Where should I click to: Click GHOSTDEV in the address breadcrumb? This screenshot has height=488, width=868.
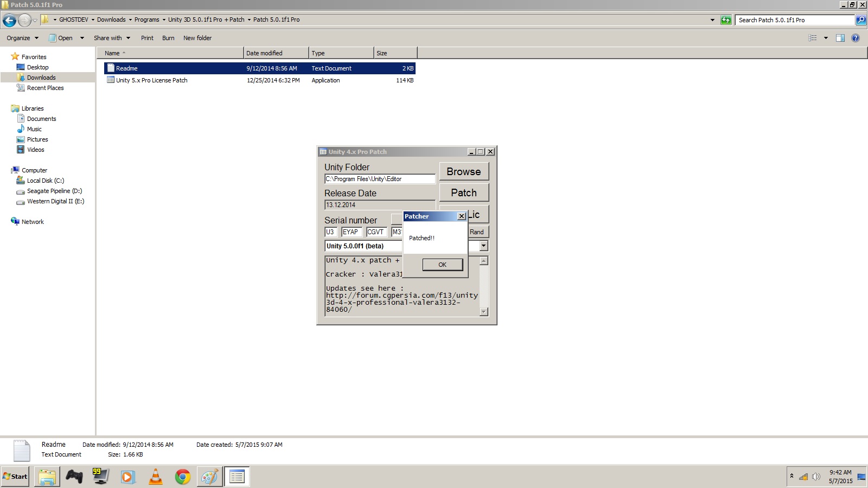(74, 20)
